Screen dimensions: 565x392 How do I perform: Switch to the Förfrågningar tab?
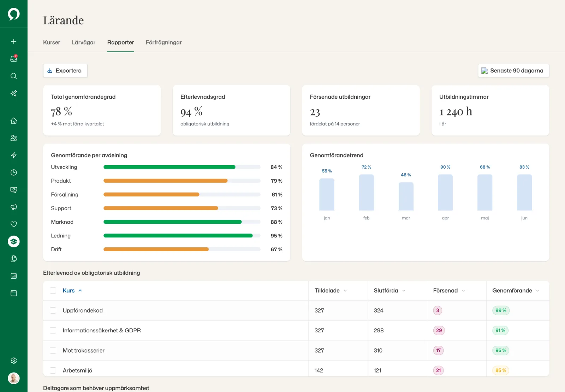164,42
